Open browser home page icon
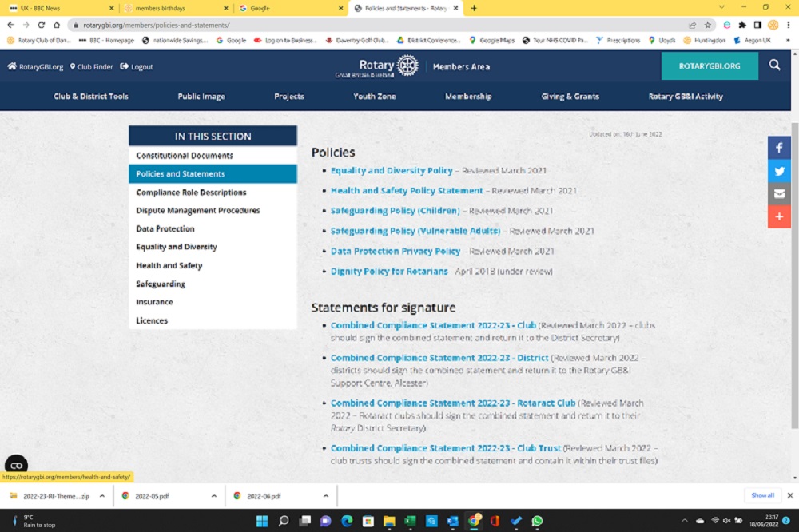799x532 pixels. [x=57, y=25]
